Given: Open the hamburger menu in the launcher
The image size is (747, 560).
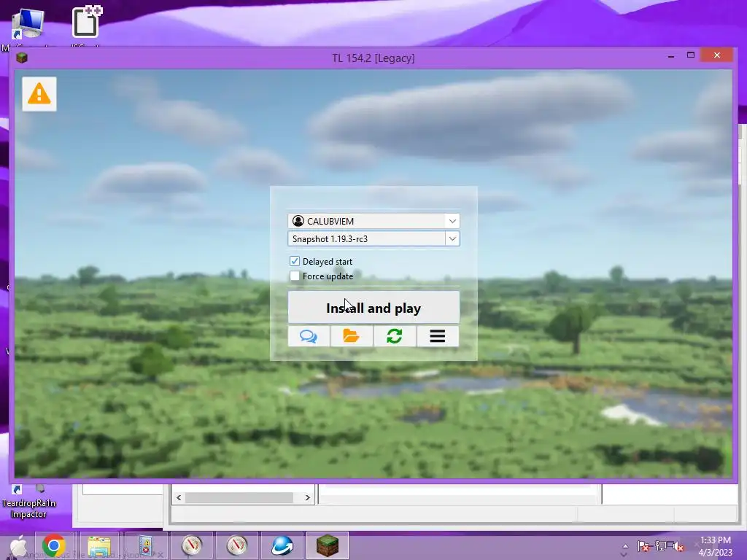Looking at the screenshot, I should pyautogui.click(x=438, y=336).
